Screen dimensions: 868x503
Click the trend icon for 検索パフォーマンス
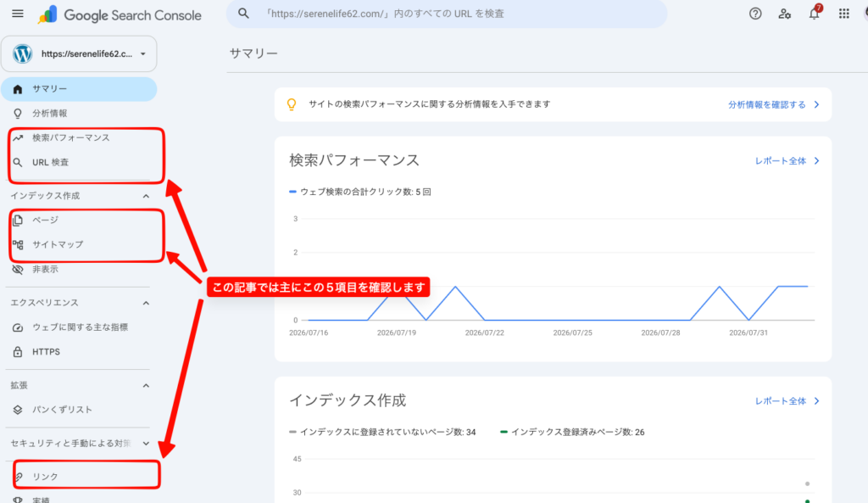[18, 138]
